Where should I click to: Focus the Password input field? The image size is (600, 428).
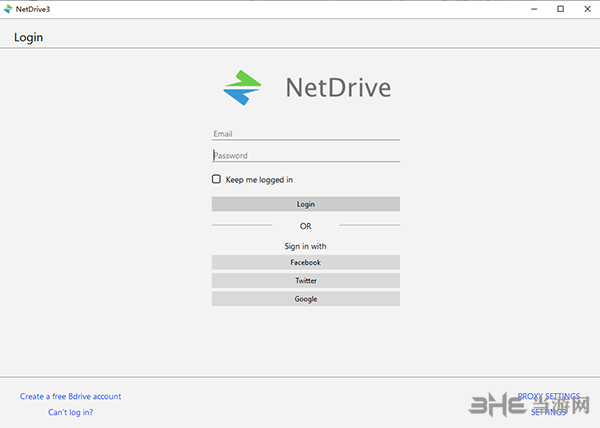point(305,155)
